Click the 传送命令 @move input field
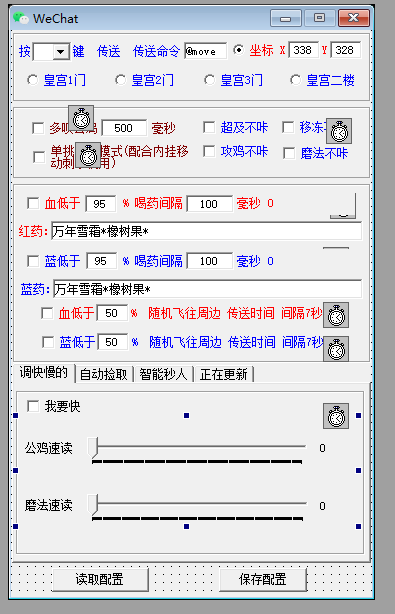Viewport: 395px width, 614px height. [206, 51]
